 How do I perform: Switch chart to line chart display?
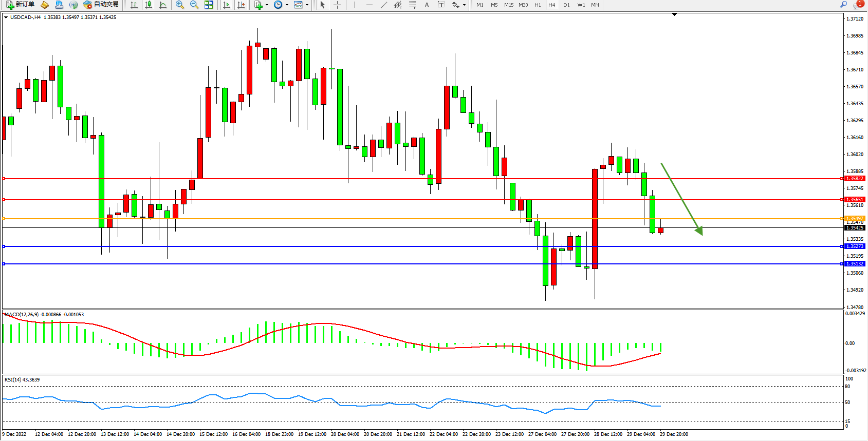[163, 5]
